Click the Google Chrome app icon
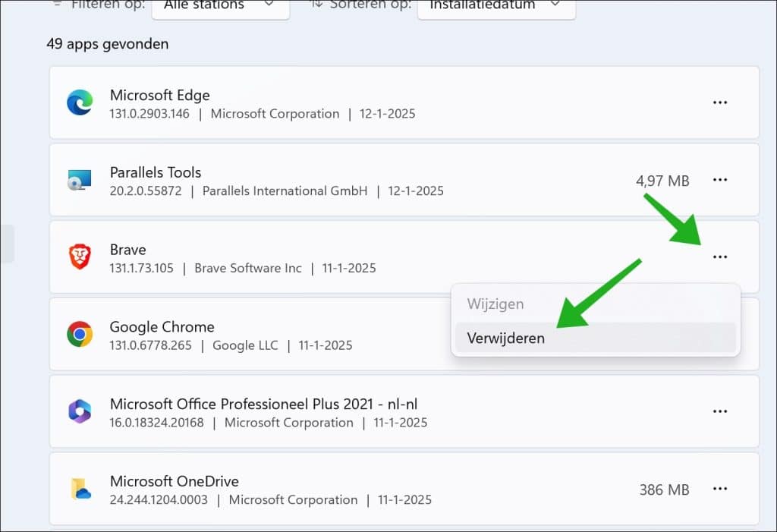Image resolution: width=777 pixels, height=532 pixels. (x=80, y=334)
